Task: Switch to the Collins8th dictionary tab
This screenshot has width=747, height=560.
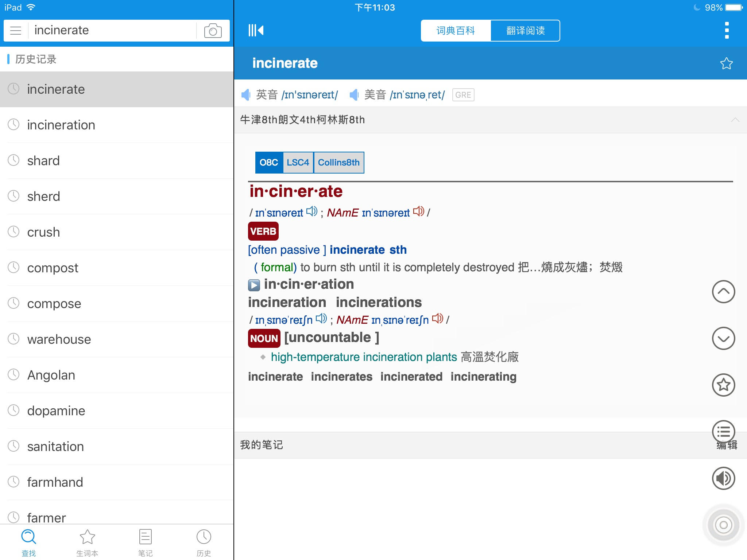Action: point(339,163)
